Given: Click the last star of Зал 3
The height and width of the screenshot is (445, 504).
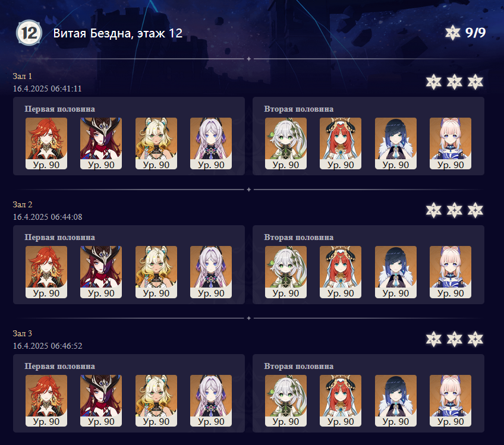Looking at the screenshot, I should tap(475, 339).
